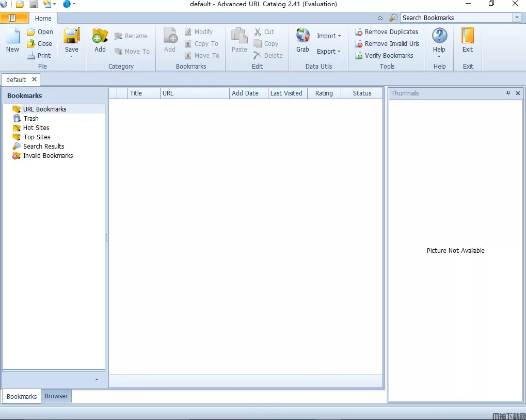Image resolution: width=526 pixels, height=420 pixels.
Task: Sort by the Last Visited column header
Action: coord(288,93)
